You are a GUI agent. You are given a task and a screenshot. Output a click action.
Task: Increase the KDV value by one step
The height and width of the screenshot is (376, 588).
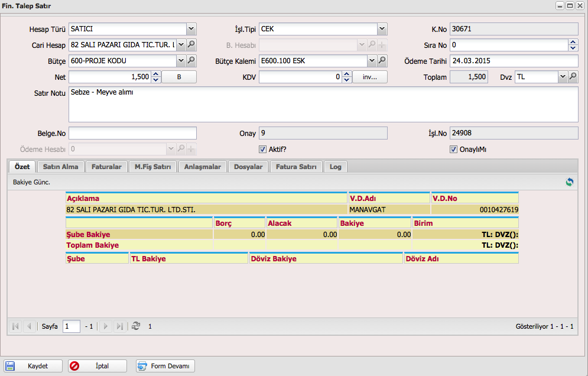point(347,74)
